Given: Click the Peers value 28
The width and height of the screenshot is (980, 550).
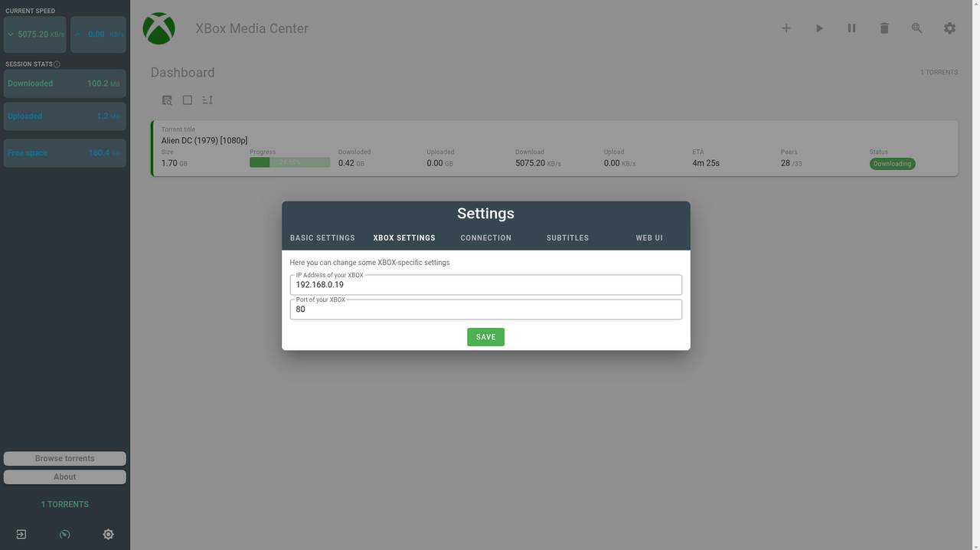Looking at the screenshot, I should pyautogui.click(x=786, y=163).
